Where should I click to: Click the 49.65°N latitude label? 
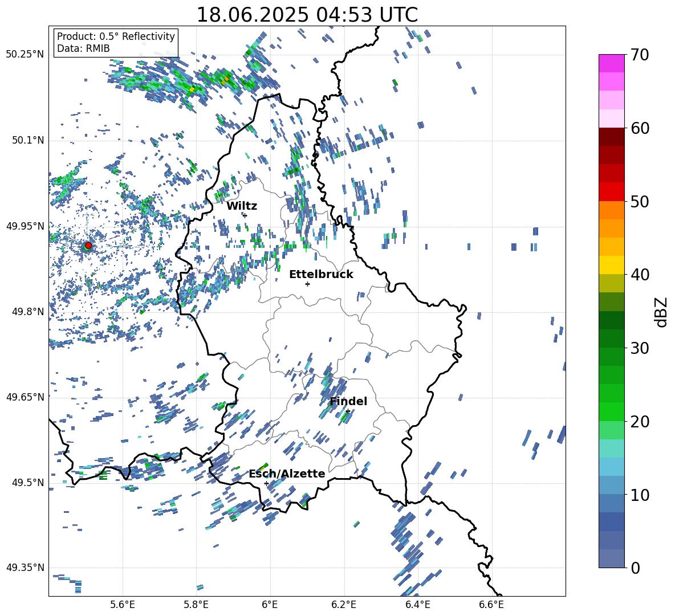[25, 397]
